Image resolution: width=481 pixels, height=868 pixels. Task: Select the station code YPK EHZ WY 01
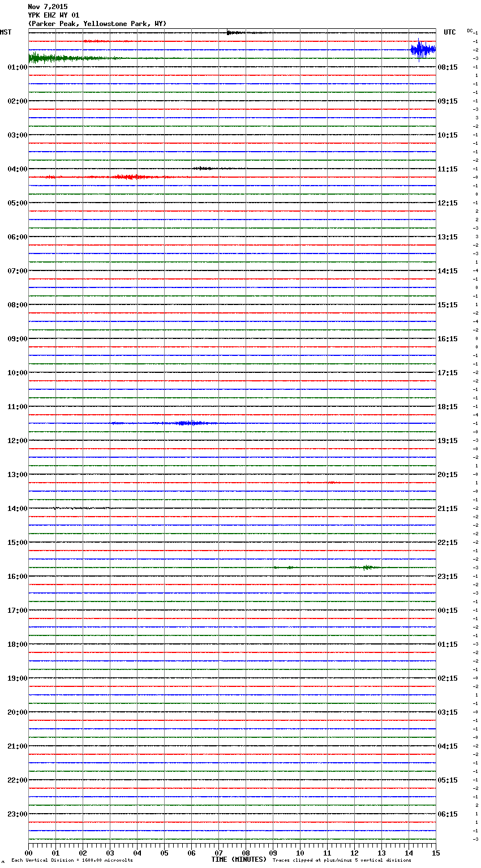54,15
